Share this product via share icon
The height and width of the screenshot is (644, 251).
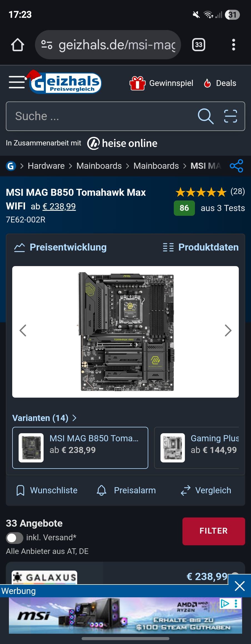coord(236,166)
